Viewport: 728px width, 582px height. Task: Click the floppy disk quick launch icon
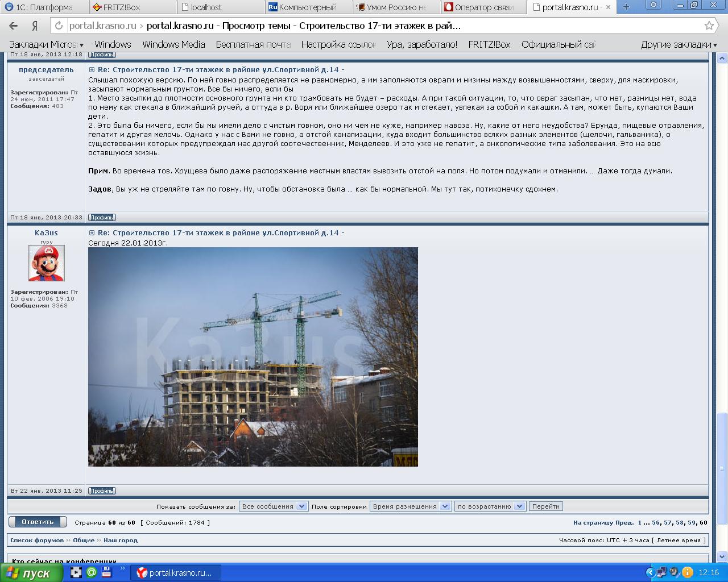click(x=106, y=573)
